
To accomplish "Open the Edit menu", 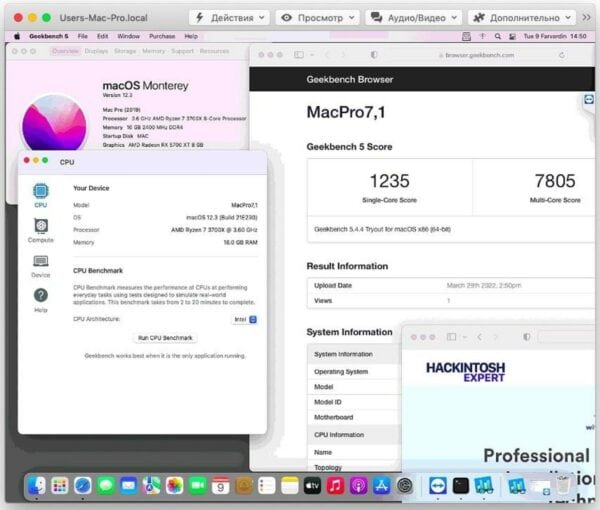I will pos(103,36).
